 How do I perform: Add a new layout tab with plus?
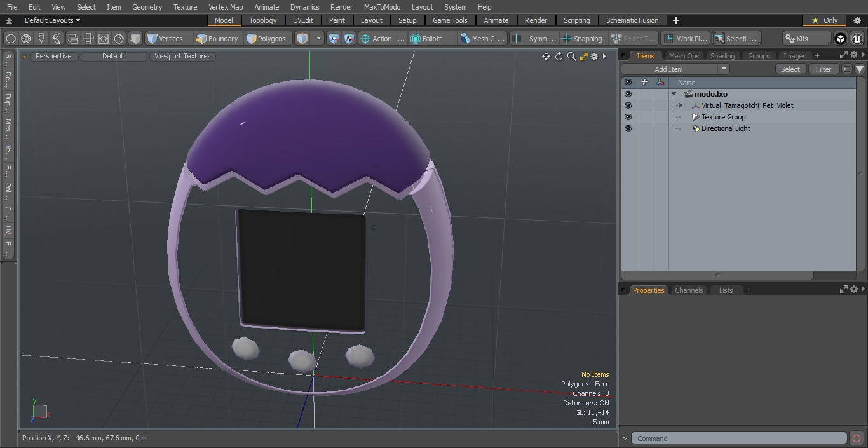675,20
